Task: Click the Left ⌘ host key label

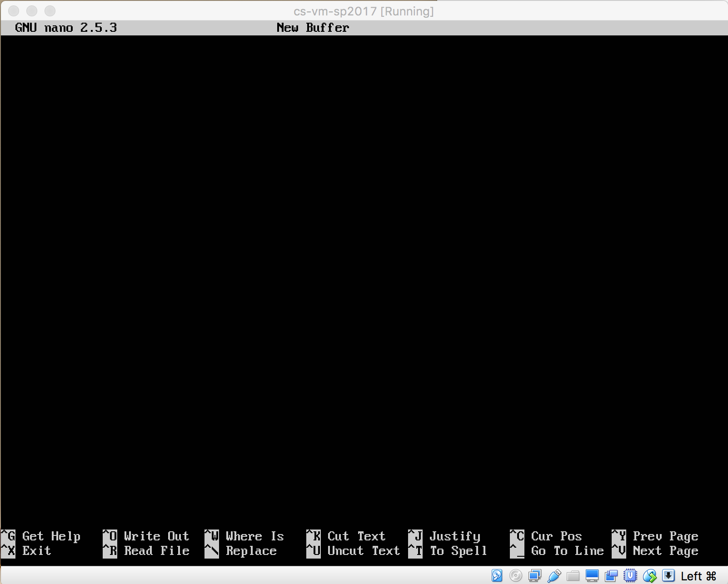Action: [698, 576]
